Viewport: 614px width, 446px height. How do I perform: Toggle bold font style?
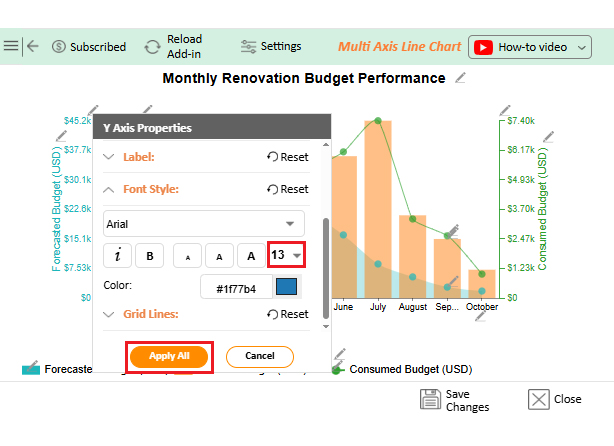tap(150, 256)
